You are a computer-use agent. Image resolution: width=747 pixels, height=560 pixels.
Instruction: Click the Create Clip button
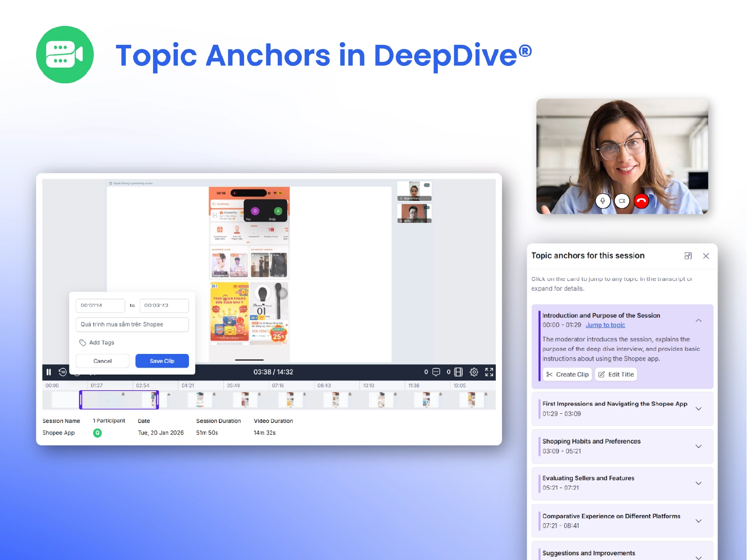[567, 375]
